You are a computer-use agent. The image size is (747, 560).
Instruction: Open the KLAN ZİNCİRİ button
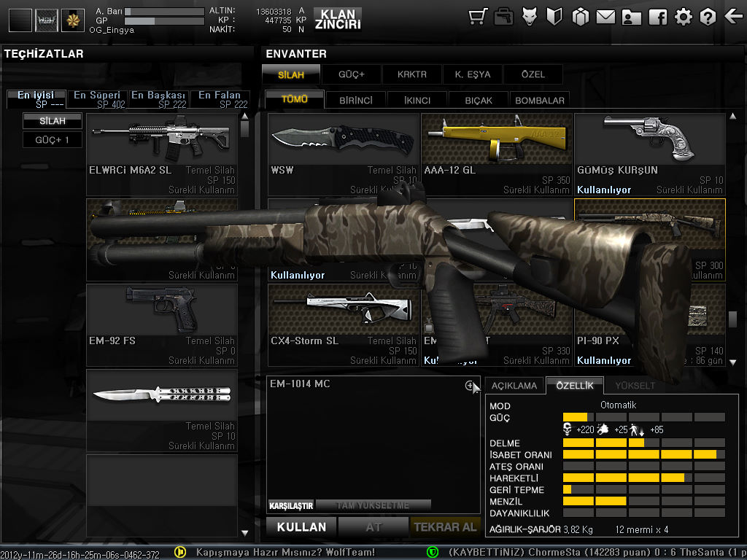tap(338, 20)
